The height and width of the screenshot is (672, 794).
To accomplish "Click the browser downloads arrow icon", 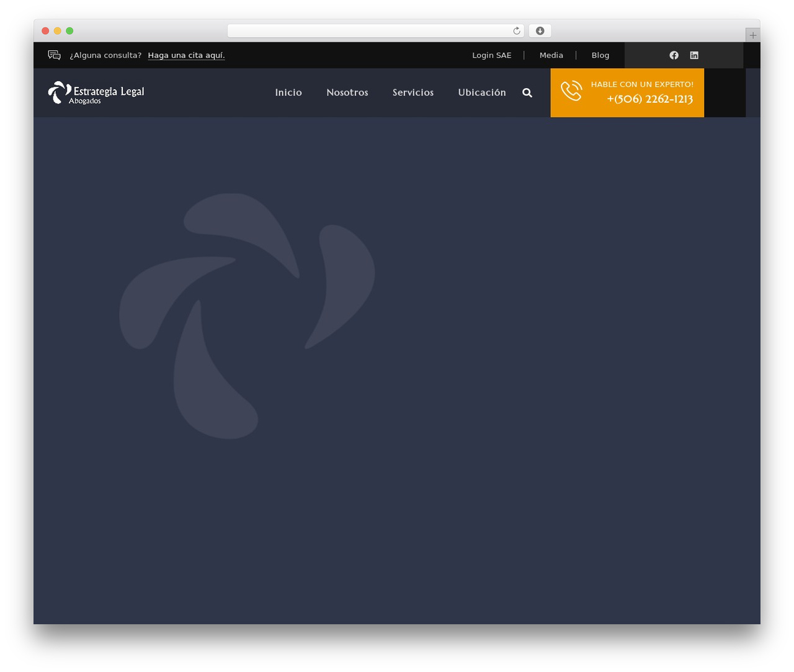I will 540,31.
